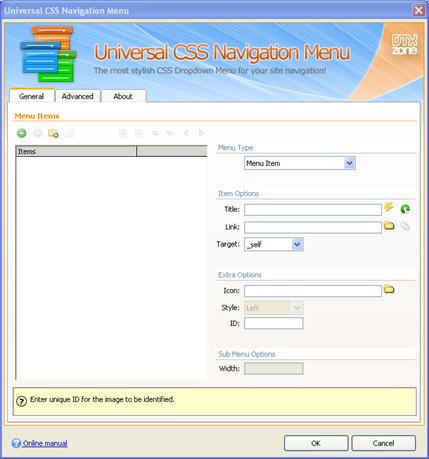Open the Style dropdown showing Left
Screen dimensions: 429x459
point(274,308)
